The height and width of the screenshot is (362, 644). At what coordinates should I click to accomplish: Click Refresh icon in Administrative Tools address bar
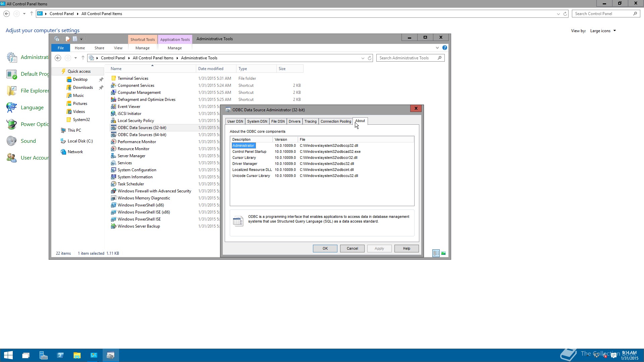click(x=370, y=58)
